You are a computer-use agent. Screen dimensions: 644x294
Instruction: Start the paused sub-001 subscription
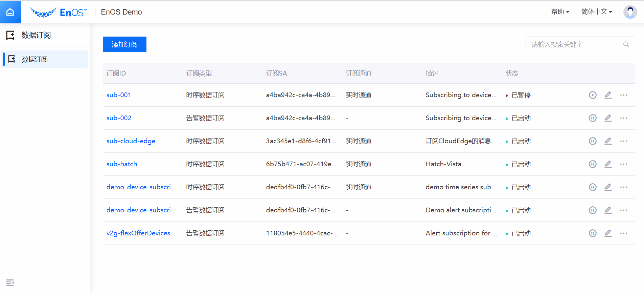[592, 95]
